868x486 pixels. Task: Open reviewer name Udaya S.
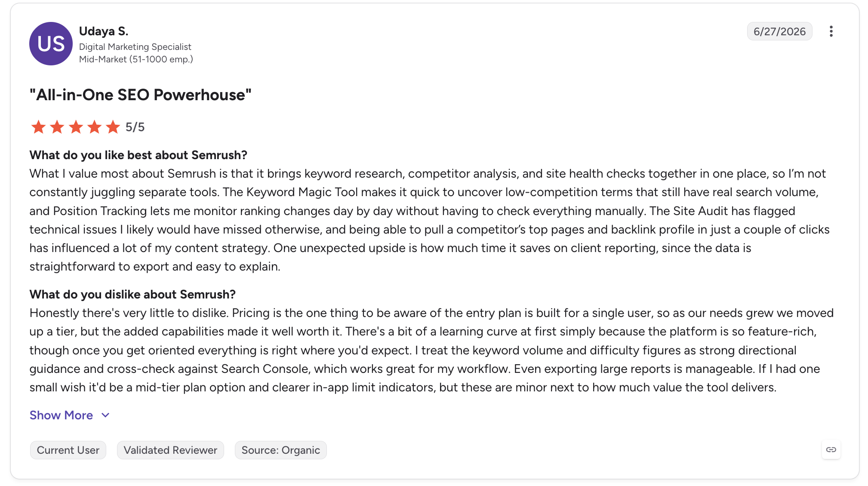(104, 31)
